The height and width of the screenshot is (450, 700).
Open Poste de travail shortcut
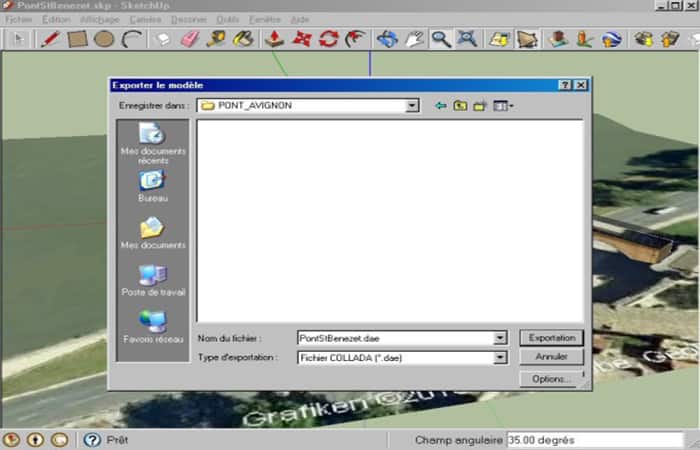coord(153,280)
